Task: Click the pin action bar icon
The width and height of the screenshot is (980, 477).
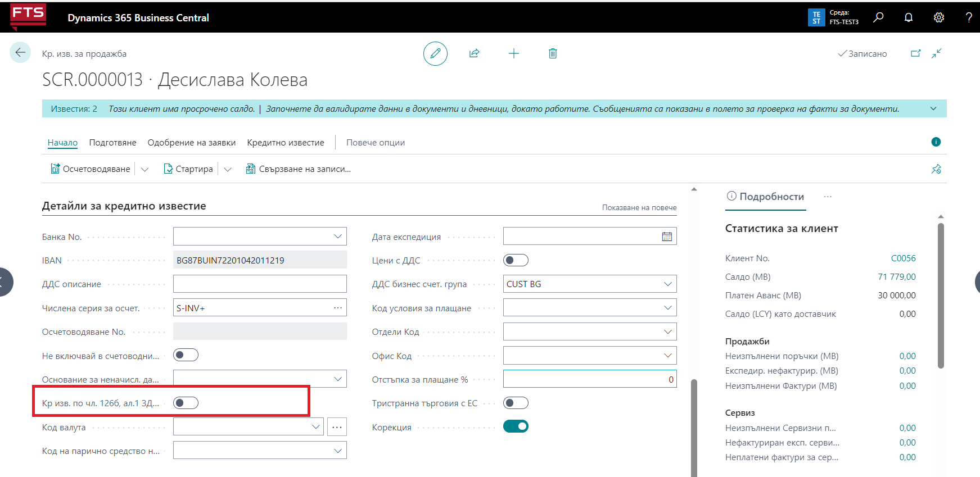Action: coord(936,169)
